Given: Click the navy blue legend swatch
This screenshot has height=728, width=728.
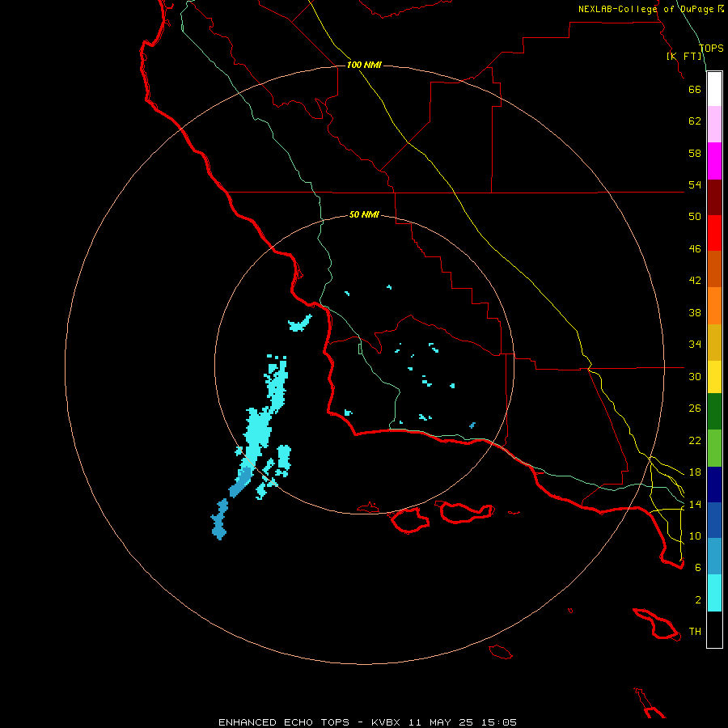Looking at the screenshot, I should [x=714, y=485].
